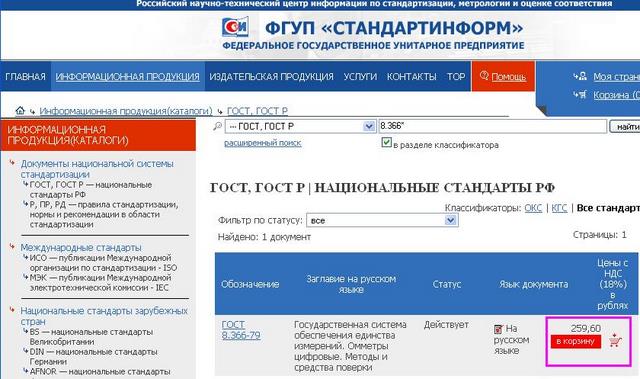Open Национальные стандарты зарубежных стран section
Screen dimensions: 640x379
[104, 316]
